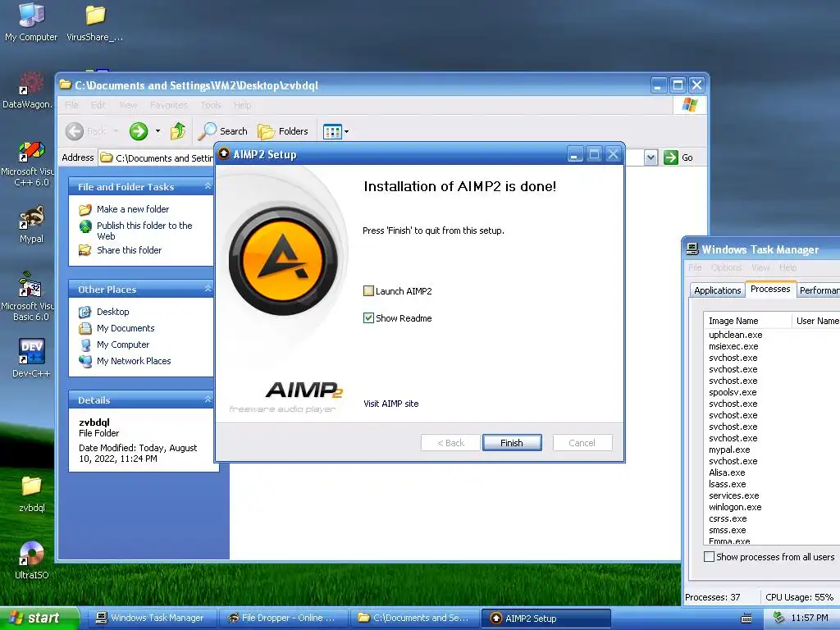Switch to C:\Documents and Se... taskbar button

(x=415, y=618)
